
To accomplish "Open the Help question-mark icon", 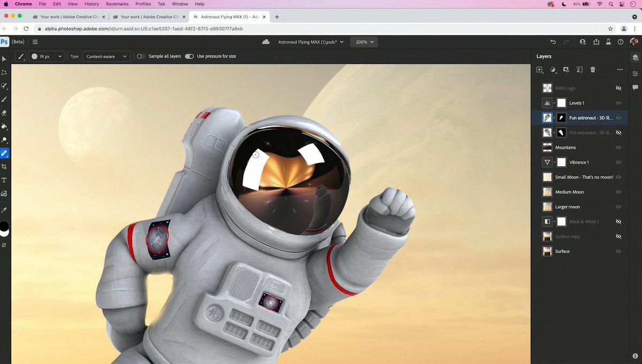I will click(621, 42).
